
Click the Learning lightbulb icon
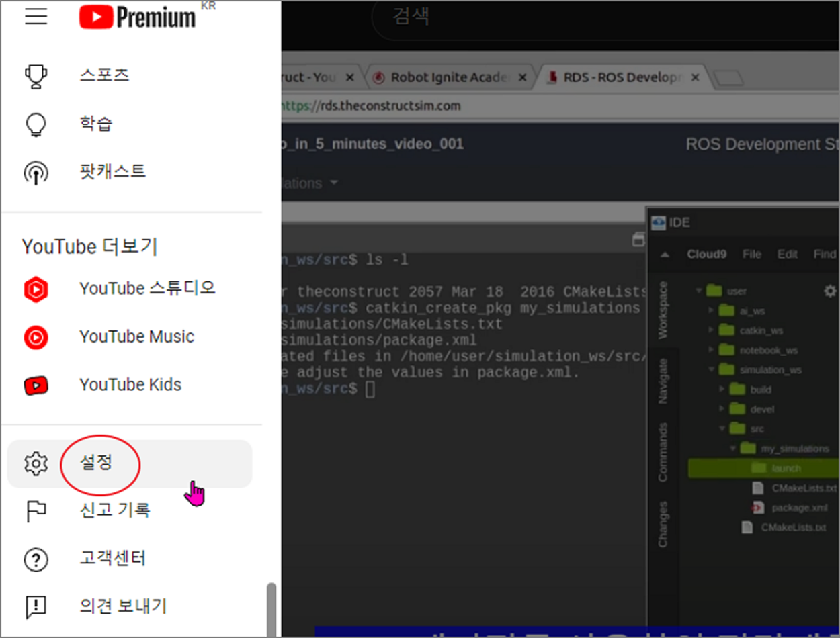point(36,124)
